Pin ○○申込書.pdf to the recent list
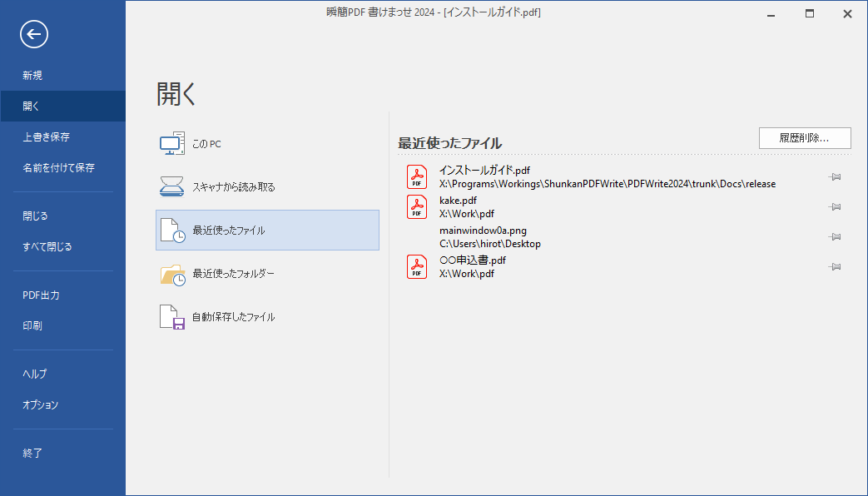 (x=835, y=267)
